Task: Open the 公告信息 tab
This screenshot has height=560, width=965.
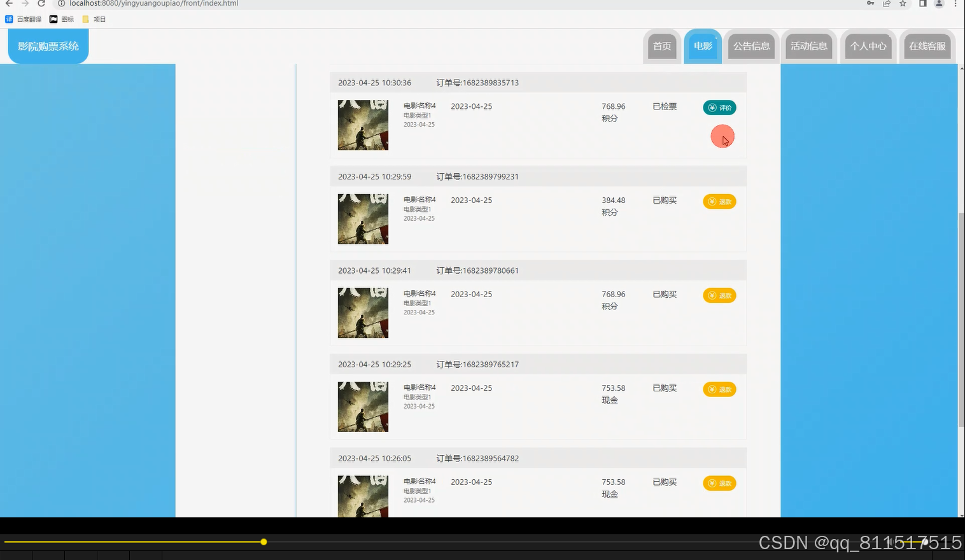Action: [752, 46]
